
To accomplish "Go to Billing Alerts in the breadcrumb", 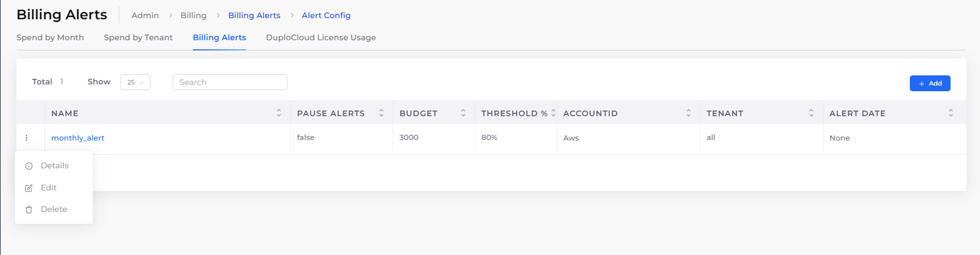I will (254, 15).
